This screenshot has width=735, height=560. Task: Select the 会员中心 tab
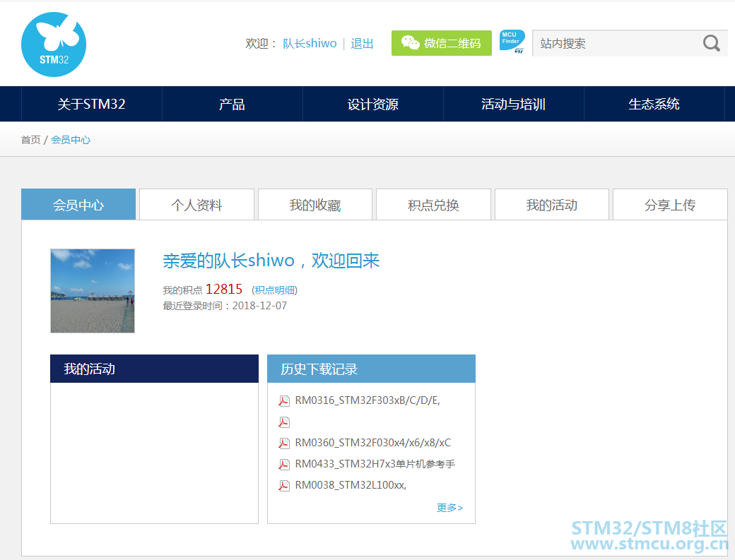tap(78, 205)
